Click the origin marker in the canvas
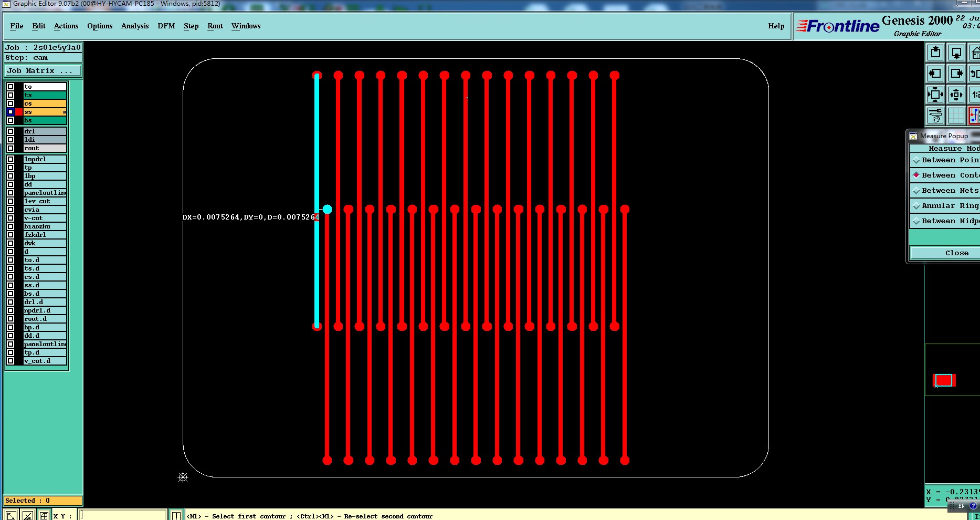 (x=183, y=477)
